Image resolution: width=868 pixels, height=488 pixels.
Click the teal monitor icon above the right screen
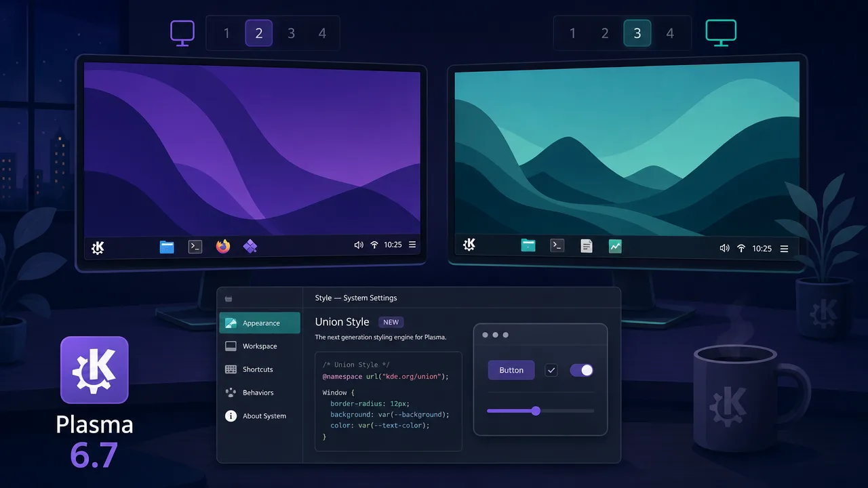(x=721, y=33)
